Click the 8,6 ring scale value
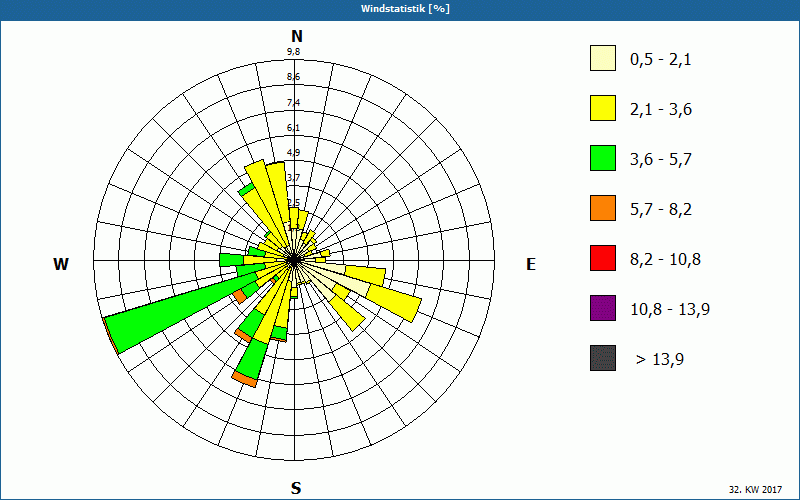 293,77
